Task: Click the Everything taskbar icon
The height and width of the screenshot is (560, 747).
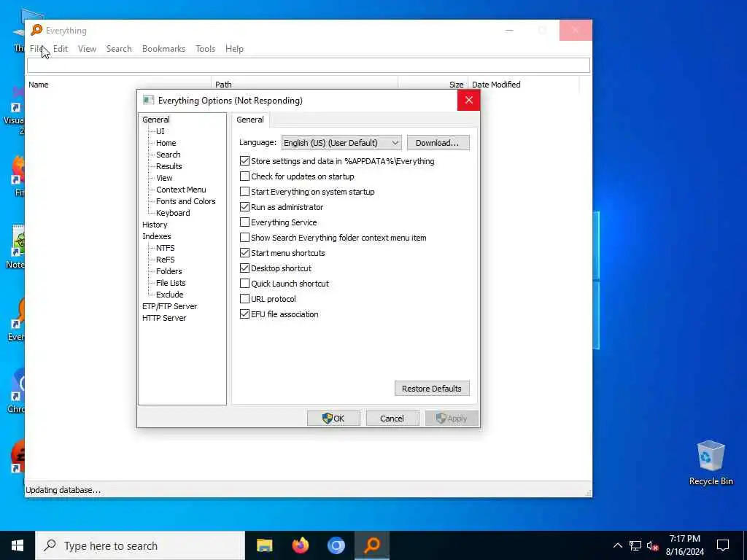Action: [x=372, y=545]
